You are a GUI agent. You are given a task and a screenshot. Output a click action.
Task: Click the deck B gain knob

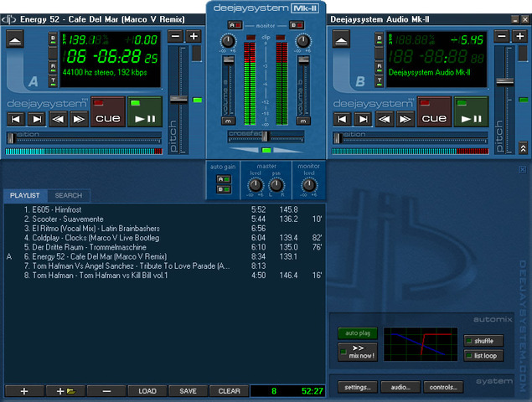(x=303, y=41)
